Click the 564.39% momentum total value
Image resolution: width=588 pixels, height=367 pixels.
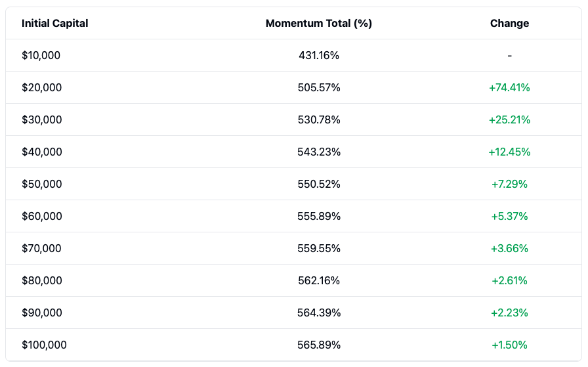(x=319, y=313)
